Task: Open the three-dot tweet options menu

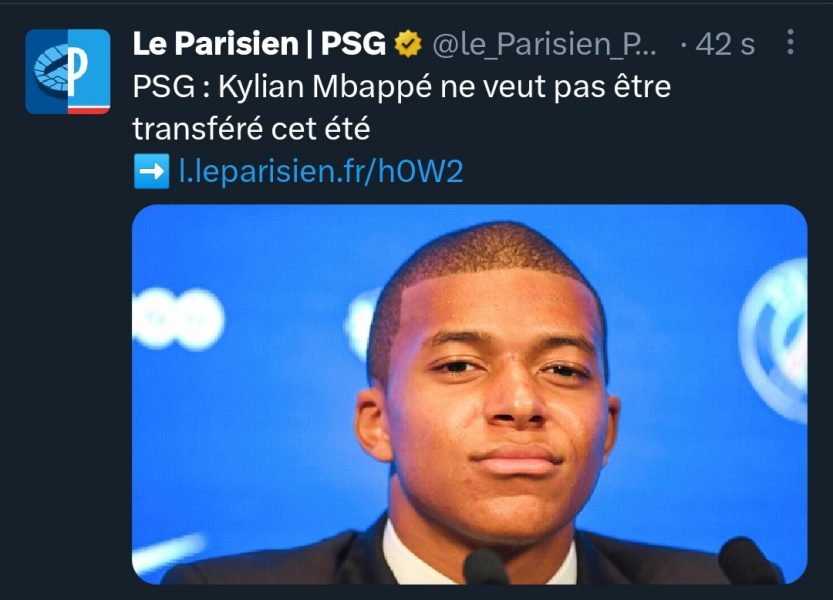Action: tap(790, 41)
